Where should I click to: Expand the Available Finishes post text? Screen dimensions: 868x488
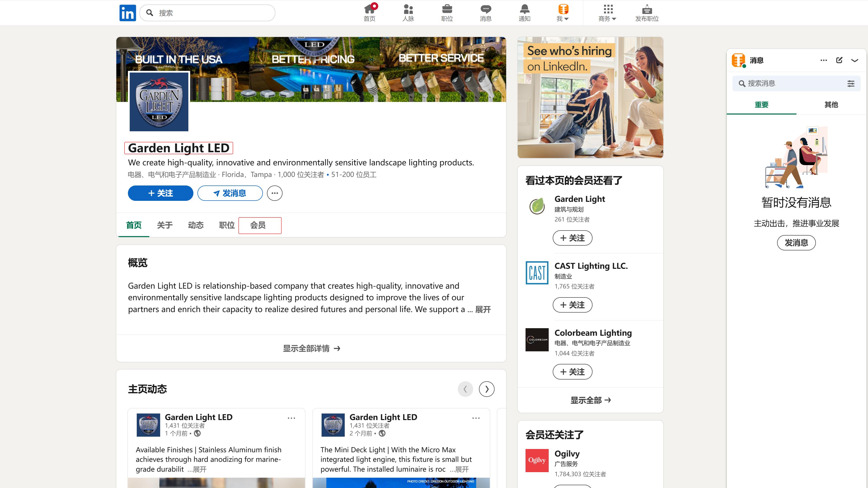point(197,469)
